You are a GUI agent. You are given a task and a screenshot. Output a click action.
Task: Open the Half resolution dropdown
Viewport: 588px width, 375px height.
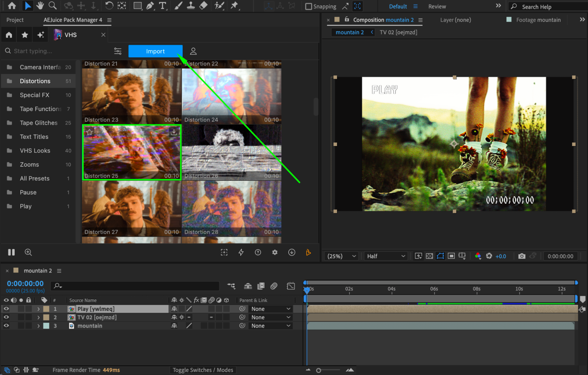pyautogui.click(x=386, y=256)
